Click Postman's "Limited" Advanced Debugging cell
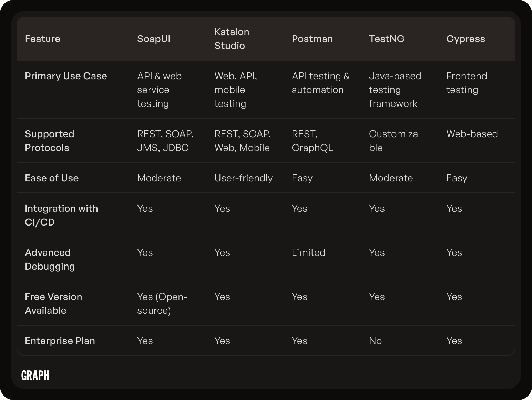The height and width of the screenshot is (400, 532). point(308,252)
